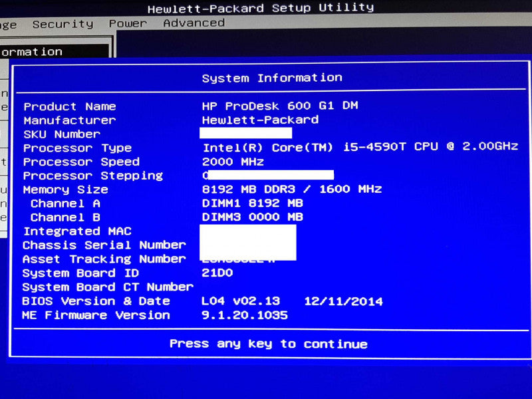
Task: Click the 'System Information' dialog title
Action: click(272, 78)
